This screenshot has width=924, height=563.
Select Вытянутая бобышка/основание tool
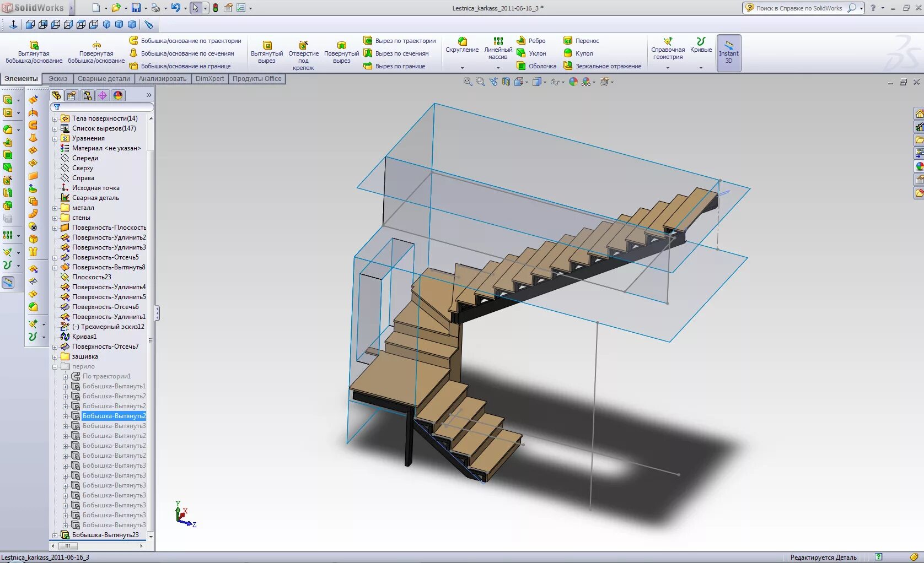(34, 52)
